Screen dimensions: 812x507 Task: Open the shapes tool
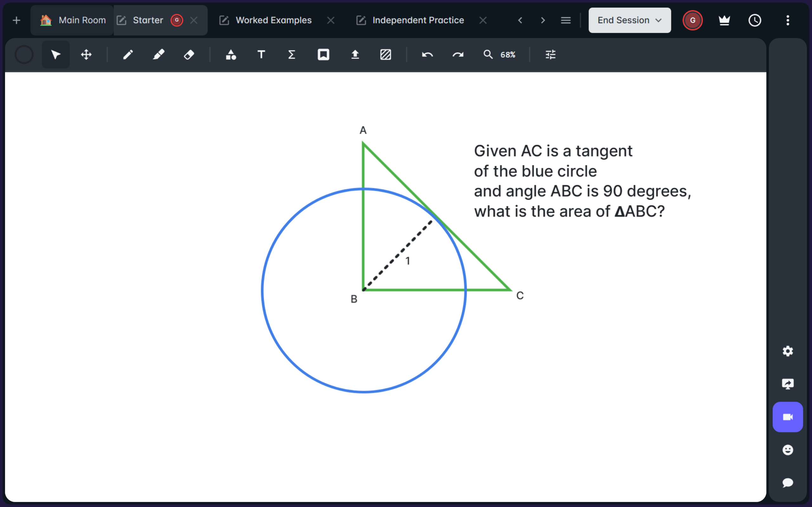[x=231, y=55]
